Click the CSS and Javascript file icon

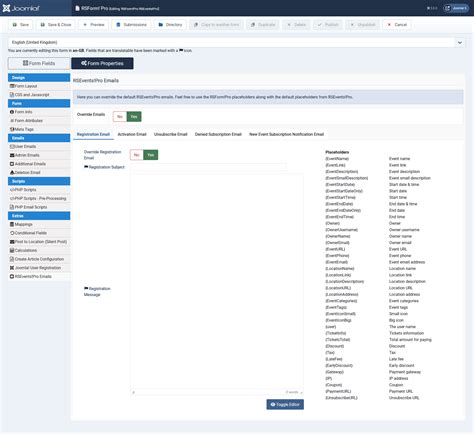pyautogui.click(x=12, y=95)
